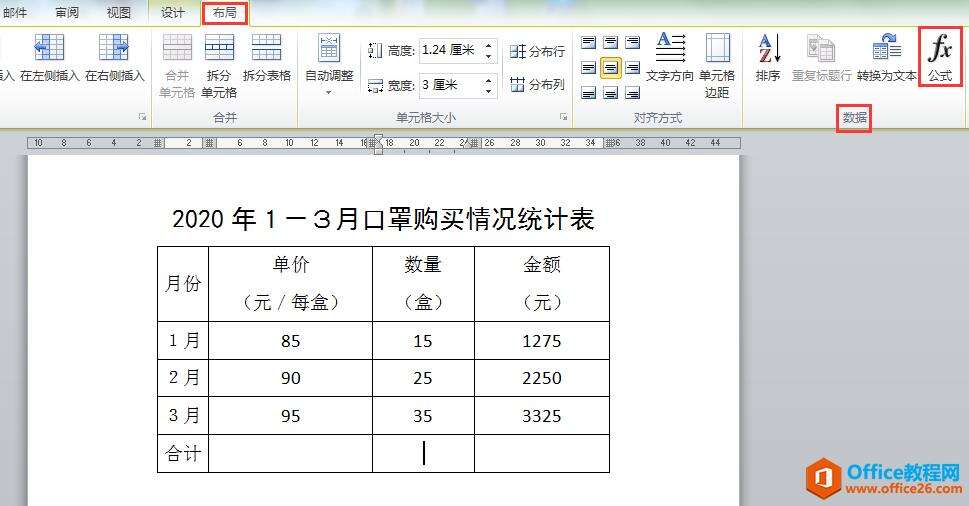
Task: Click Convert to Text (转换为文本)
Action: pyautogui.click(x=887, y=58)
